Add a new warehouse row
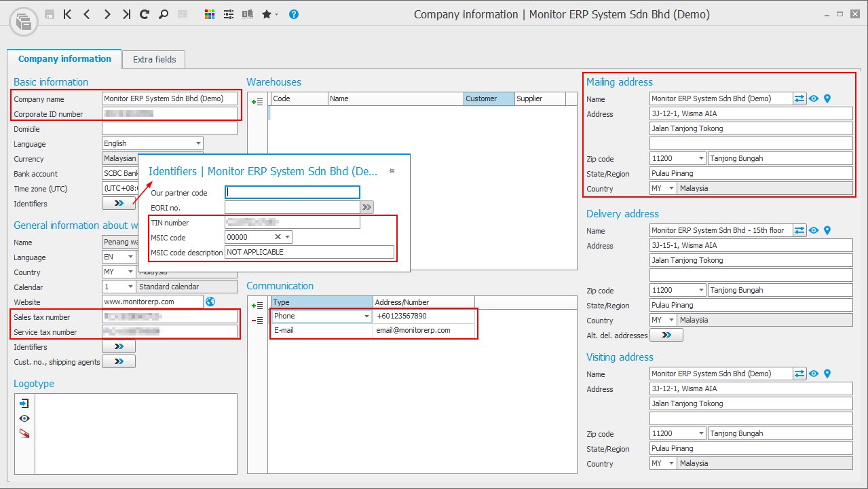Viewport: 868px width, 489px height. (257, 101)
